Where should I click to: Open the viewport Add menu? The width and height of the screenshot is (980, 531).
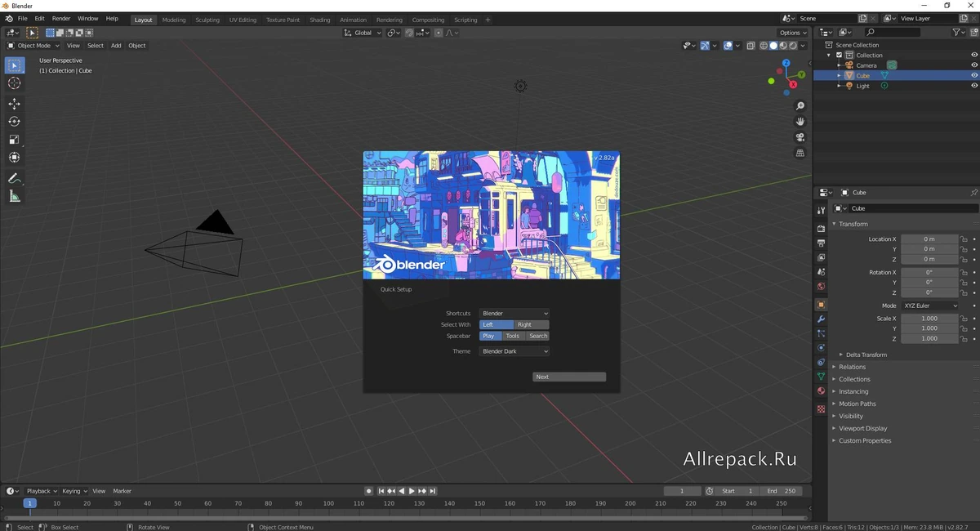[116, 46]
